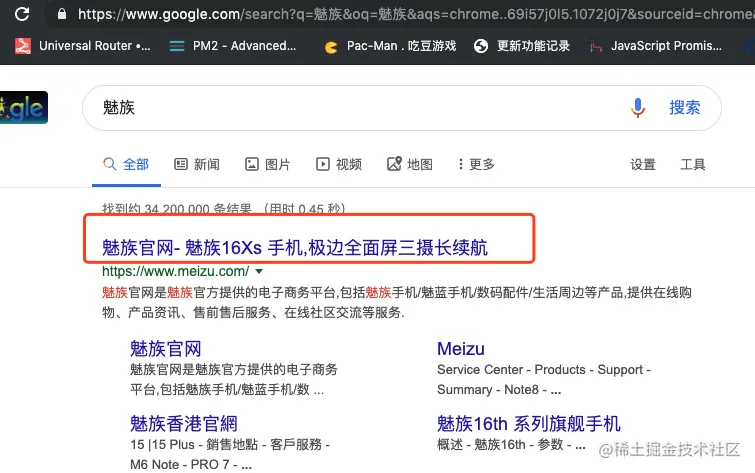Open the 魅族官网- 魅族16Xs result title
The width and height of the screenshot is (755, 473).
(295, 247)
